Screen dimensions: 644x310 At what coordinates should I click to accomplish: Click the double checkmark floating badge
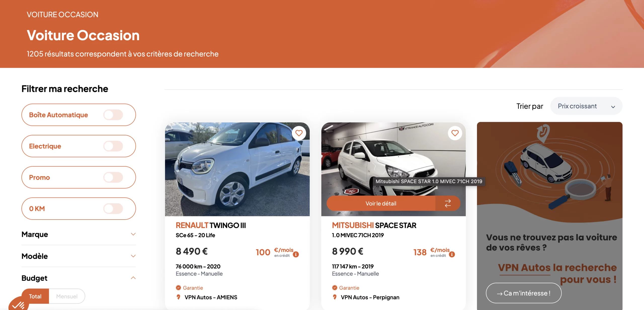coord(18,304)
